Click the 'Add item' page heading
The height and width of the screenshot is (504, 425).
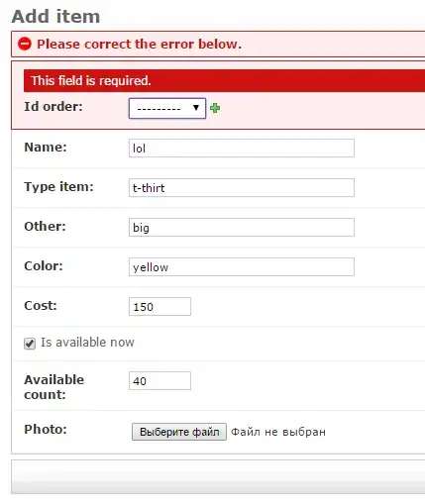pyautogui.click(x=55, y=16)
